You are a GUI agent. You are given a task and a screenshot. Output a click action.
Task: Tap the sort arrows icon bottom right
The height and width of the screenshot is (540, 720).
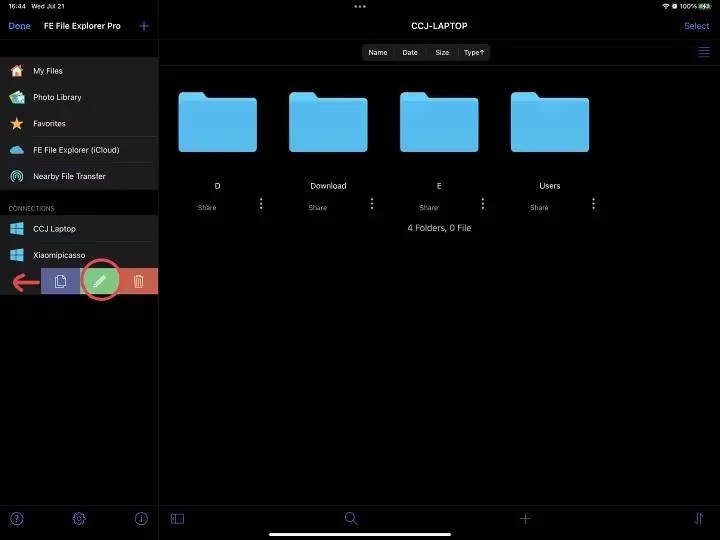[x=698, y=518]
